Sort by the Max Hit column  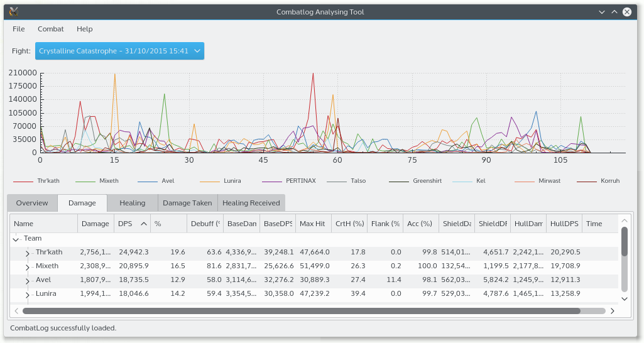click(314, 224)
